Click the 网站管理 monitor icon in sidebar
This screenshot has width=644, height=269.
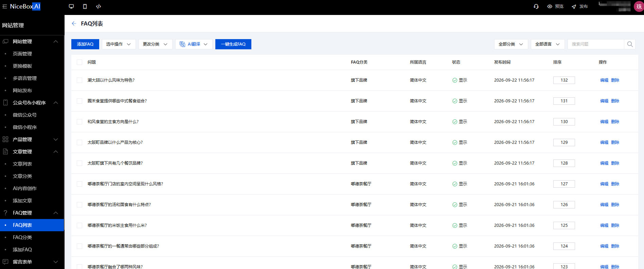5,41
